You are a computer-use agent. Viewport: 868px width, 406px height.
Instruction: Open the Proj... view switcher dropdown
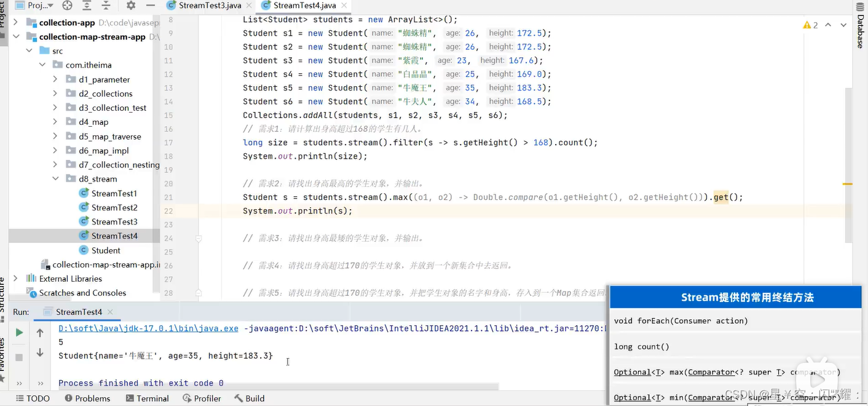(34, 6)
